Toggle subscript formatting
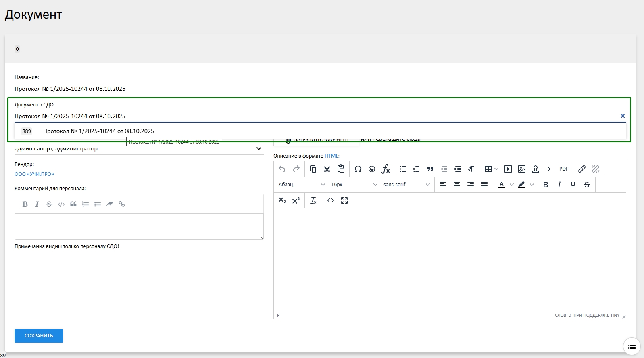644x358 pixels. (282, 200)
